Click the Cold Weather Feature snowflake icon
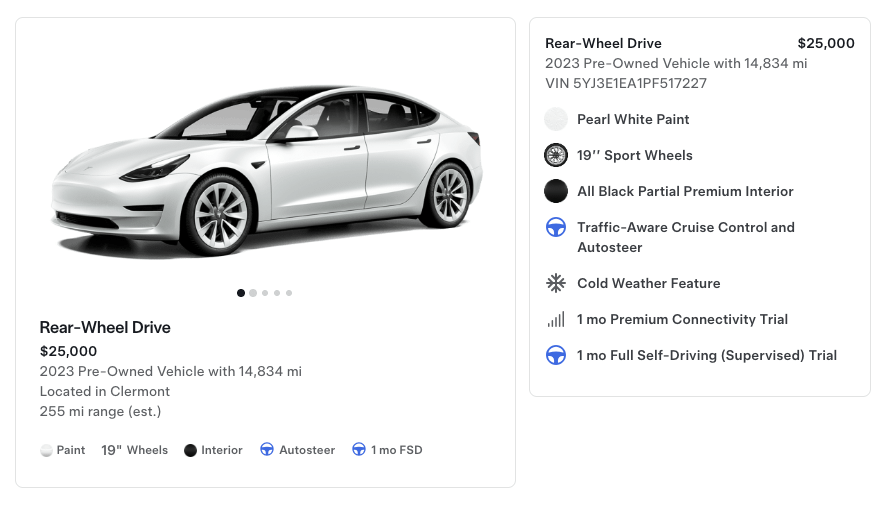This screenshot has width=888, height=514. 556,283
